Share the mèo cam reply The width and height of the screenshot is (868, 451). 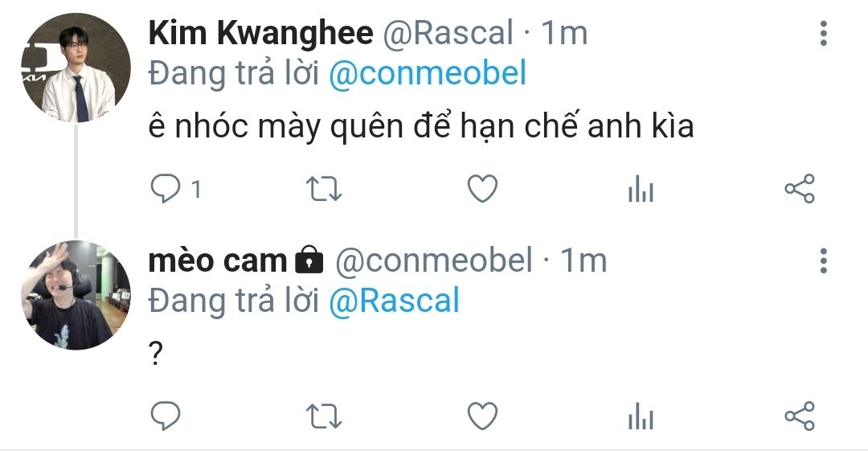coord(800,416)
